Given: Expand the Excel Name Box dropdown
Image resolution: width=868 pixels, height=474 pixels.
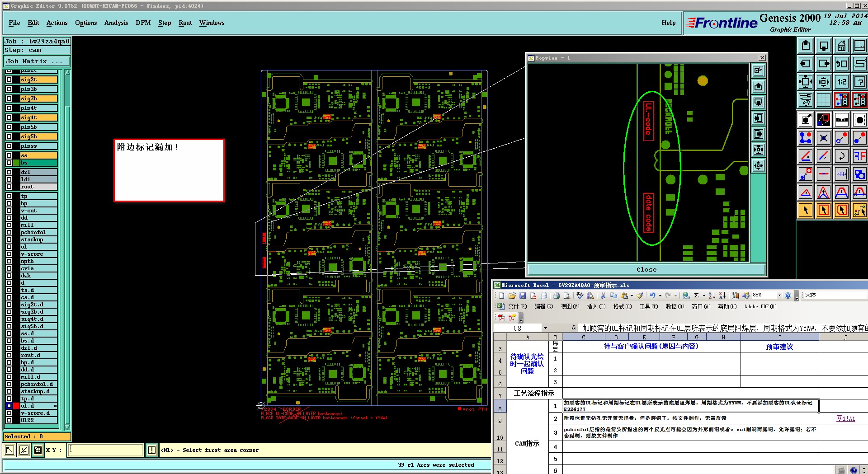Looking at the screenshot, I should click(x=545, y=328).
